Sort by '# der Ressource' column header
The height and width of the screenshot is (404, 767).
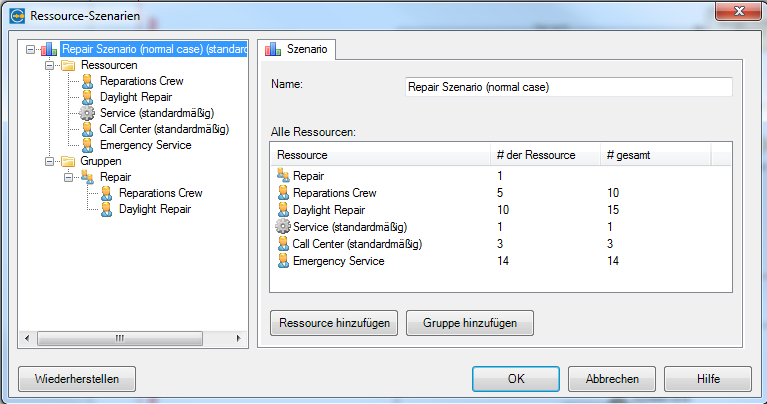[545, 155]
